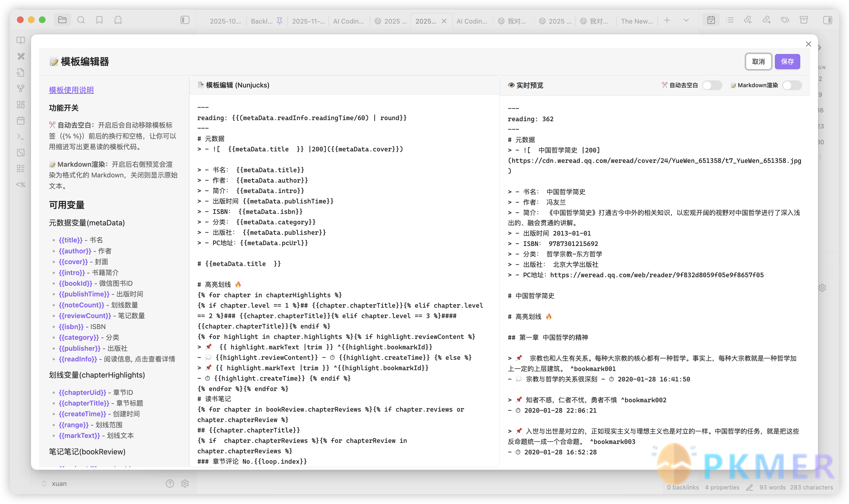
Task: Open the 模板使用说明 link
Action: [71, 90]
